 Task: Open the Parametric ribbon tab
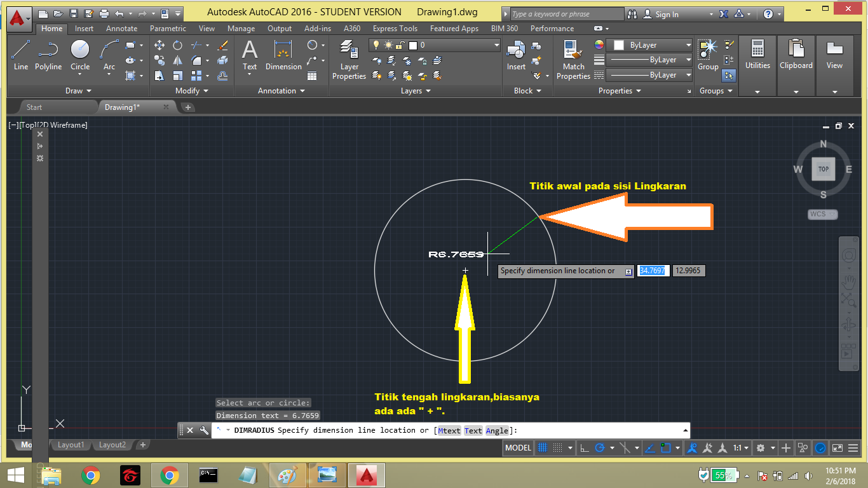[x=168, y=29]
